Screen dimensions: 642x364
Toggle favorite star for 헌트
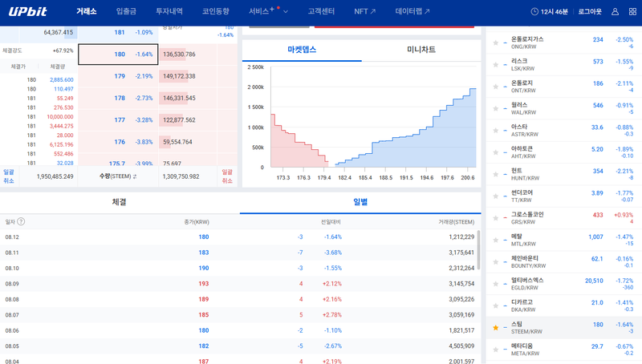(495, 174)
